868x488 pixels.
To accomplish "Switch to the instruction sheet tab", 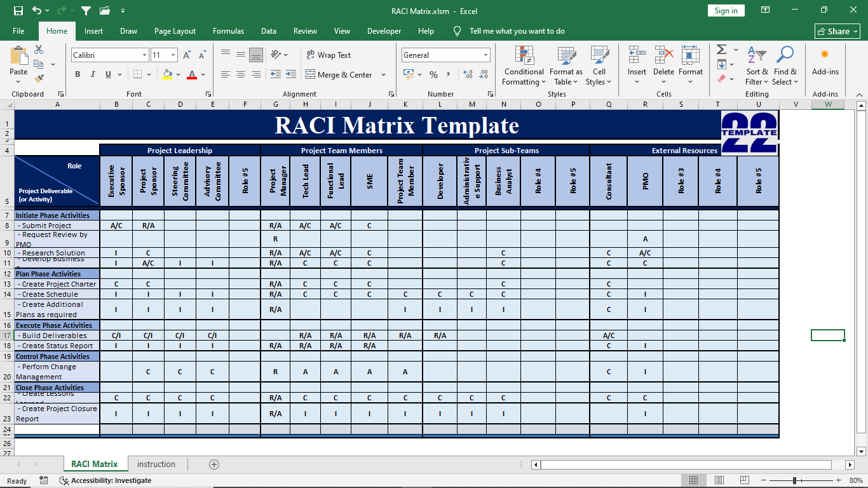I will [x=156, y=464].
